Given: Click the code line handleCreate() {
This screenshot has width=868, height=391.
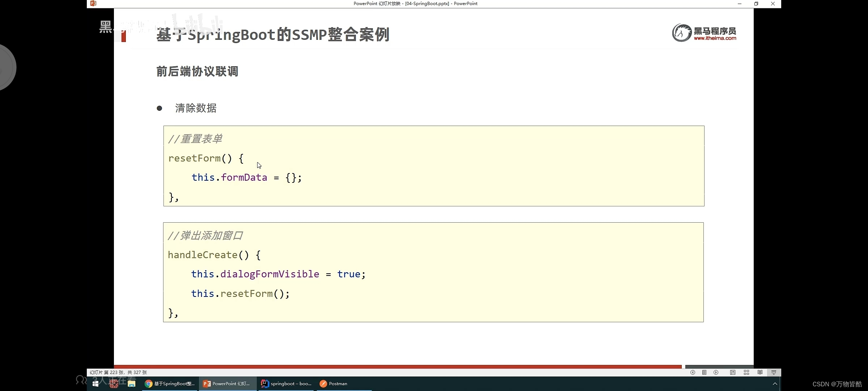Looking at the screenshot, I should 214,255.
